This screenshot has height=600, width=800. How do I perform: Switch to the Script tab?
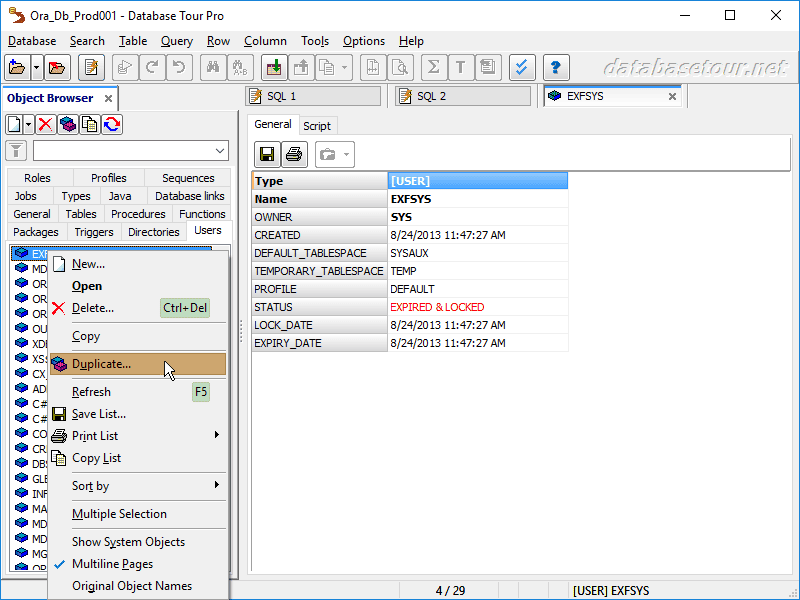coord(317,126)
